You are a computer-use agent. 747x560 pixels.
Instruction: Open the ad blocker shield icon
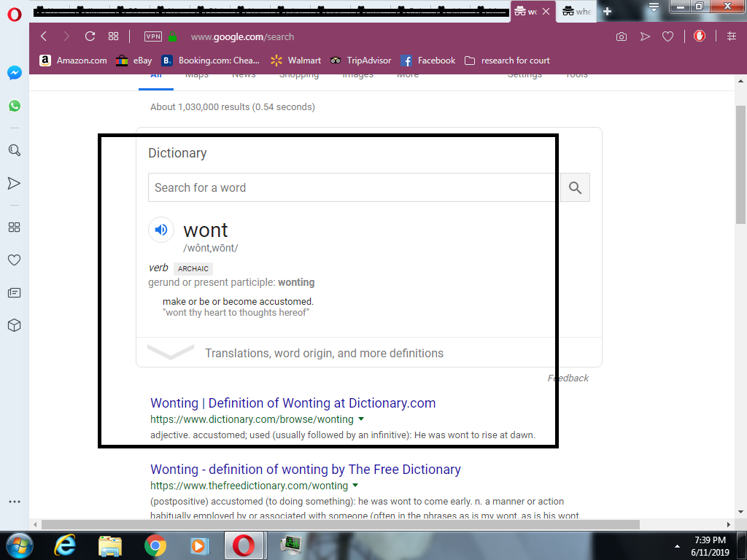pos(700,36)
